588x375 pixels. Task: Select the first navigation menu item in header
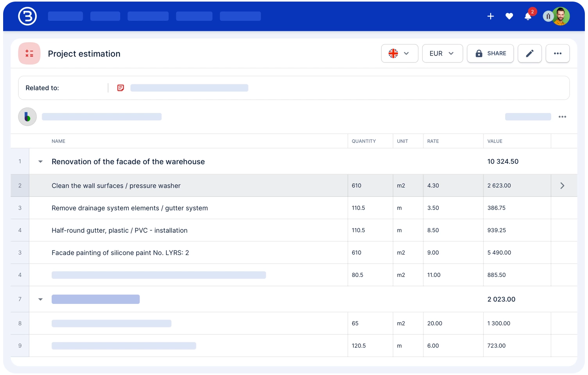[65, 16]
